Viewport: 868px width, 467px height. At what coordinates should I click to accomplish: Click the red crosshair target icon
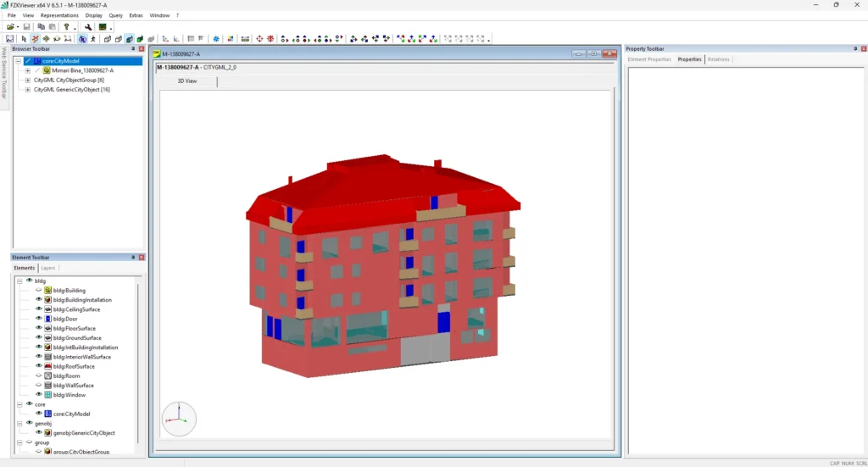[x=259, y=39]
